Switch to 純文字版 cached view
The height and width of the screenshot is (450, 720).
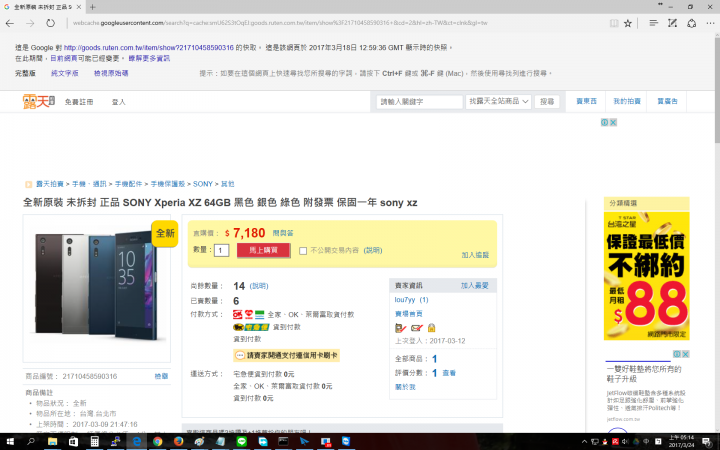pos(65,73)
